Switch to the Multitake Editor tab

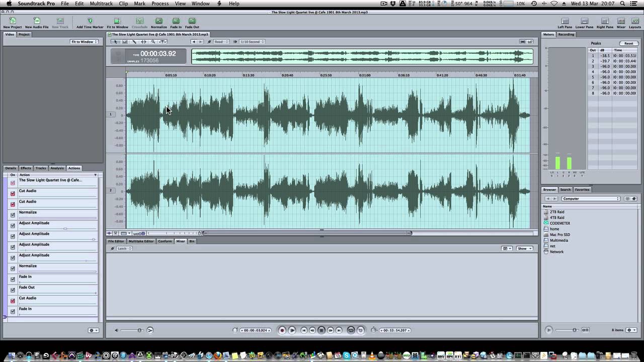point(141,241)
